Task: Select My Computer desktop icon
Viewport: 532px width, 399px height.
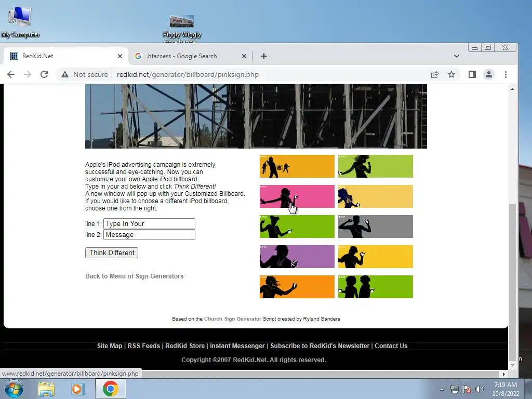Action: pyautogui.click(x=20, y=22)
